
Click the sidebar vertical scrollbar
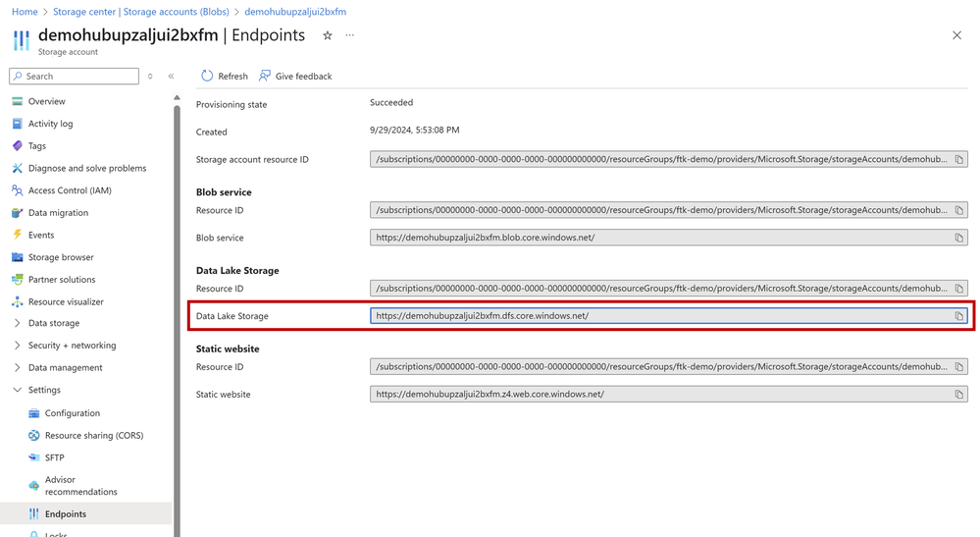tap(177, 319)
